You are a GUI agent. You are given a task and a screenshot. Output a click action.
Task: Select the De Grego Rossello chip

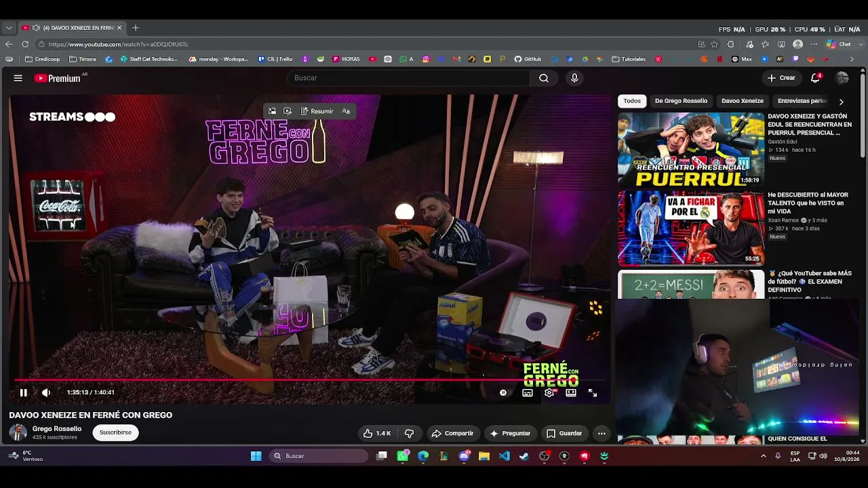pos(681,101)
